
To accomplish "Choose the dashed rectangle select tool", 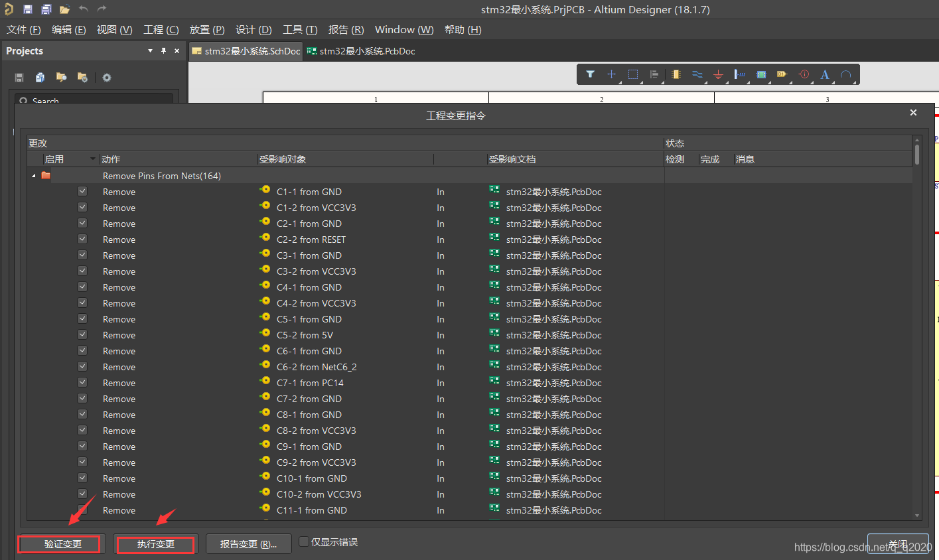I will [633, 74].
